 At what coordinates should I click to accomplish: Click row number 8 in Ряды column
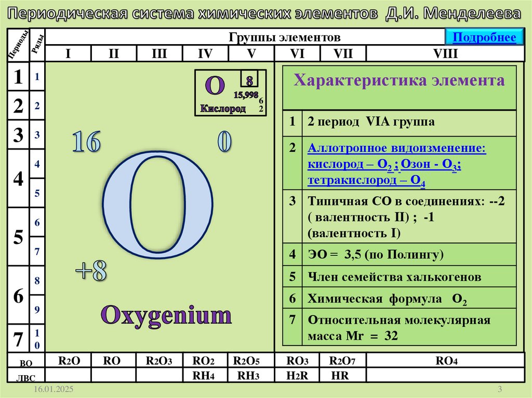(x=37, y=280)
